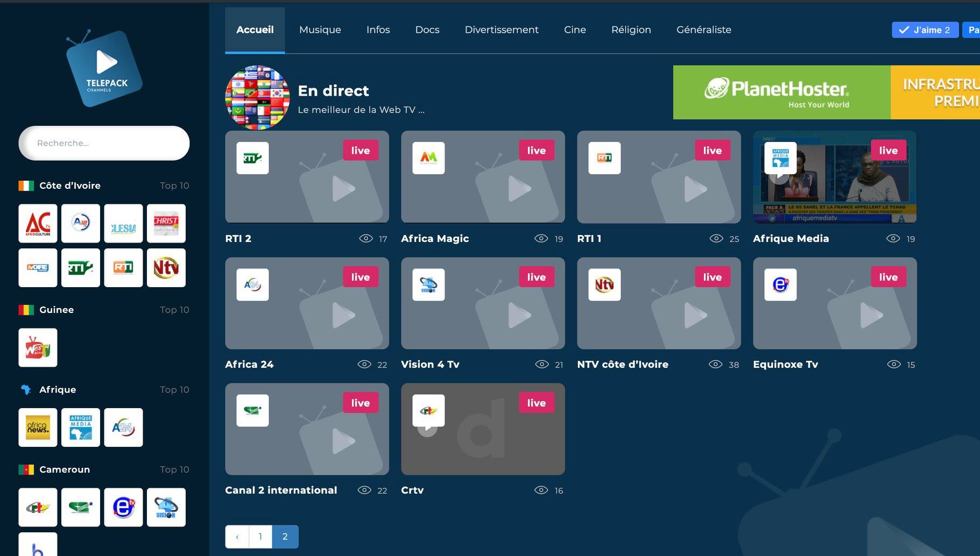Open the Ecclesia channel icon in sidebar
Image resolution: width=980 pixels, height=556 pixels.
tap(123, 223)
